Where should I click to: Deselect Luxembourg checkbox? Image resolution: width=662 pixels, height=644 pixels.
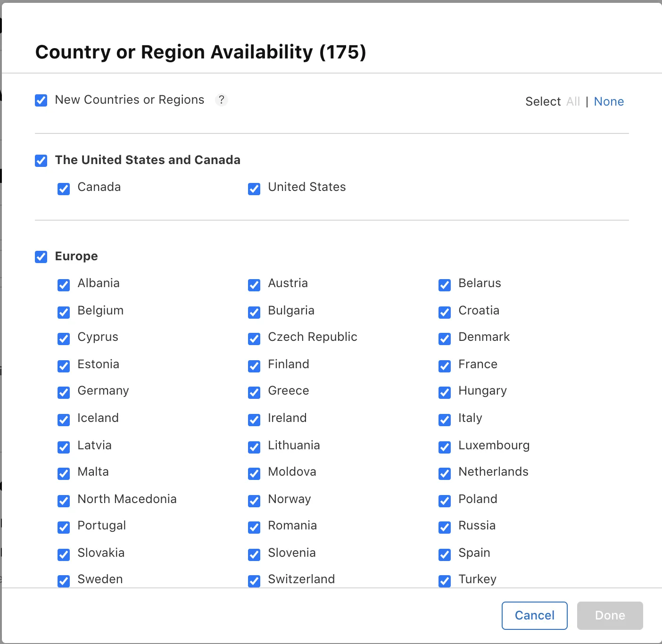(445, 447)
